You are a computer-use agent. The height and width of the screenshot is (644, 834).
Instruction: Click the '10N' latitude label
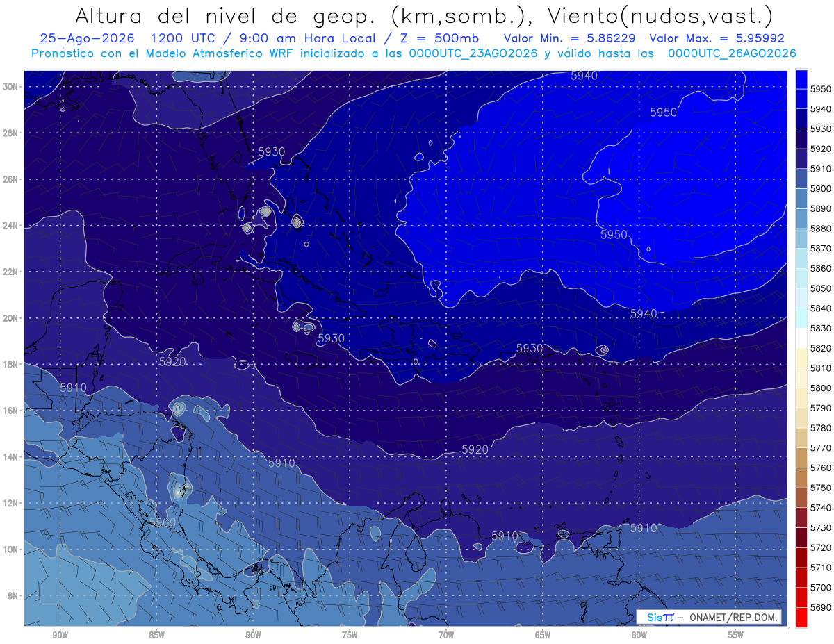12,549
